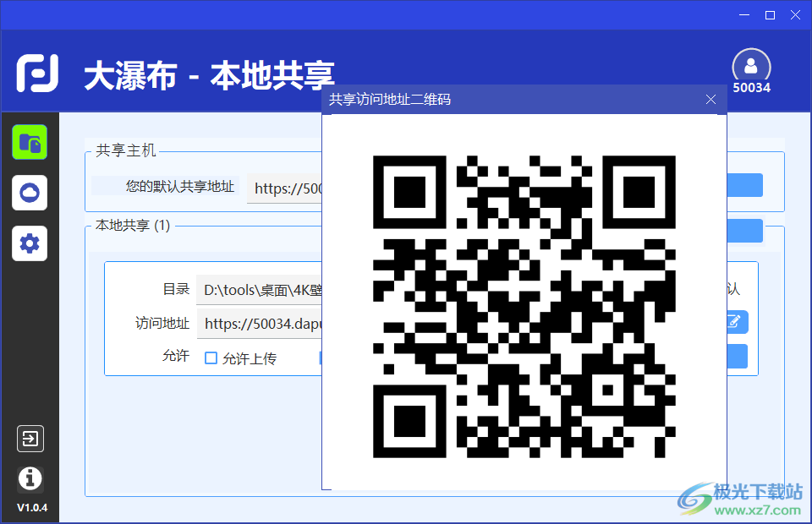Click the 您的默认共享地址 URL field

click(x=285, y=188)
